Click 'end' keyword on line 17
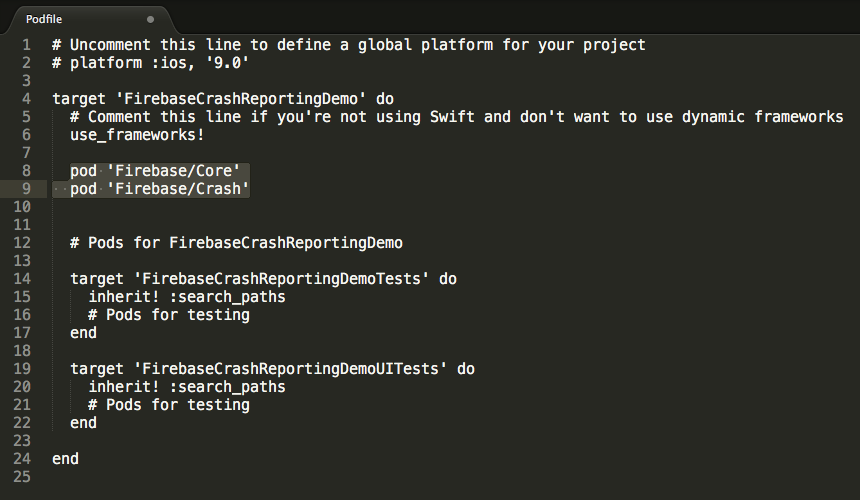This screenshot has height=500, width=860. 83,333
